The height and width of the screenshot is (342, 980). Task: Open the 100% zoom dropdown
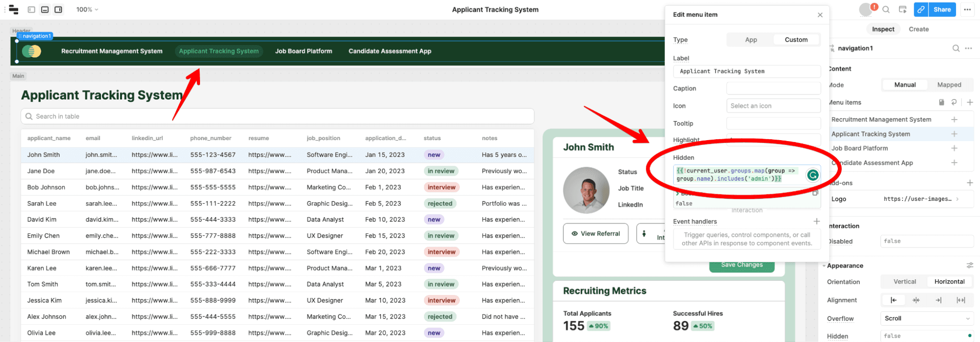(87, 10)
